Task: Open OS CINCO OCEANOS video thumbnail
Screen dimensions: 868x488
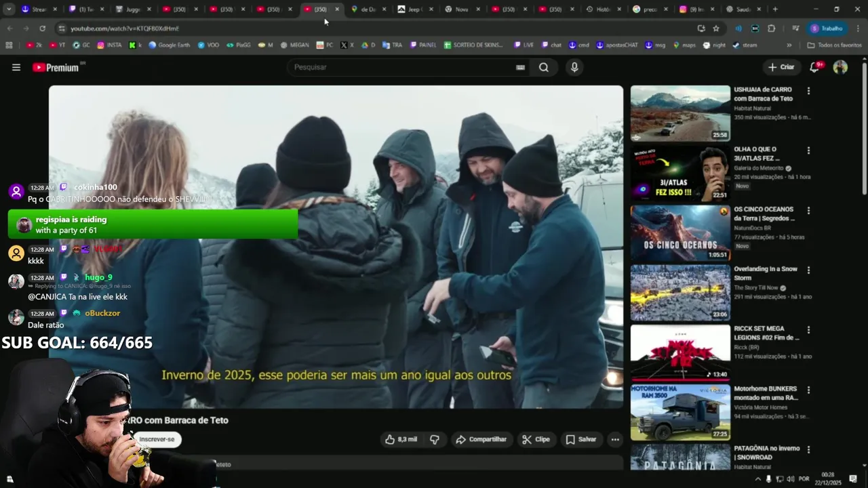Action: 680,233
